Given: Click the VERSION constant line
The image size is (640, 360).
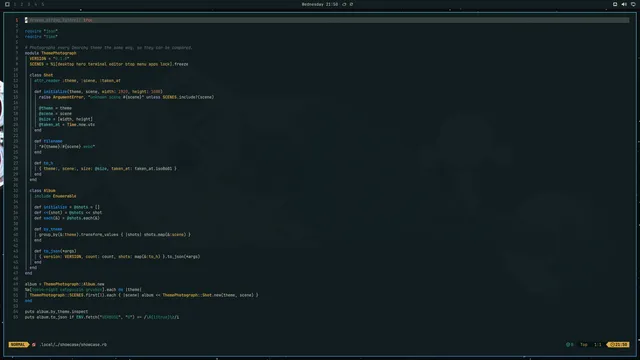Looking at the screenshot, I should click(x=49, y=58).
